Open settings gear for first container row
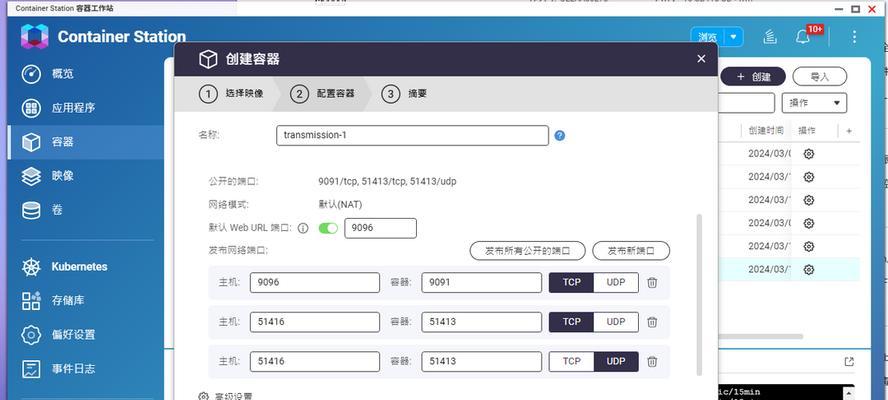 pyautogui.click(x=809, y=154)
